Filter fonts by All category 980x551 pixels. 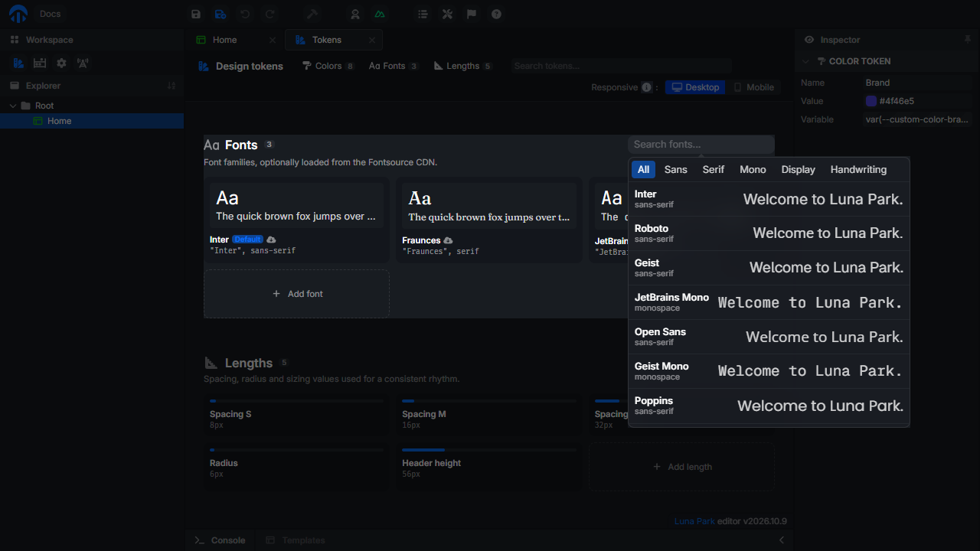pos(643,169)
